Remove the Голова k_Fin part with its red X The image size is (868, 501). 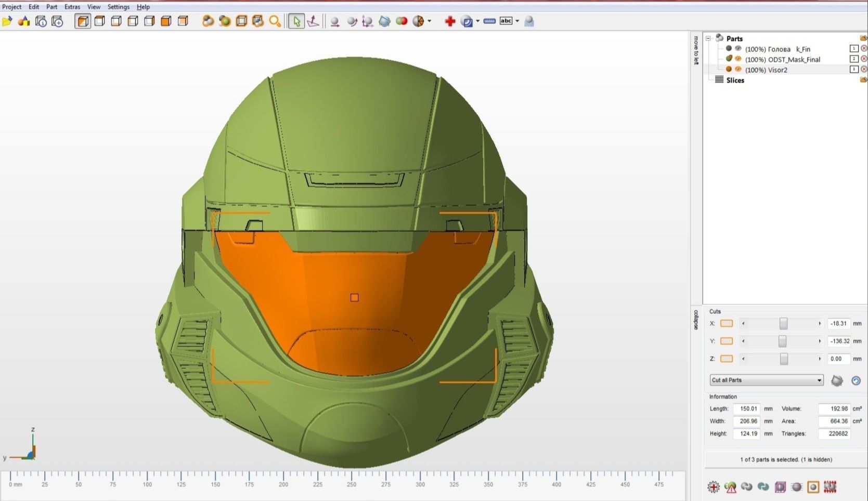pos(864,48)
